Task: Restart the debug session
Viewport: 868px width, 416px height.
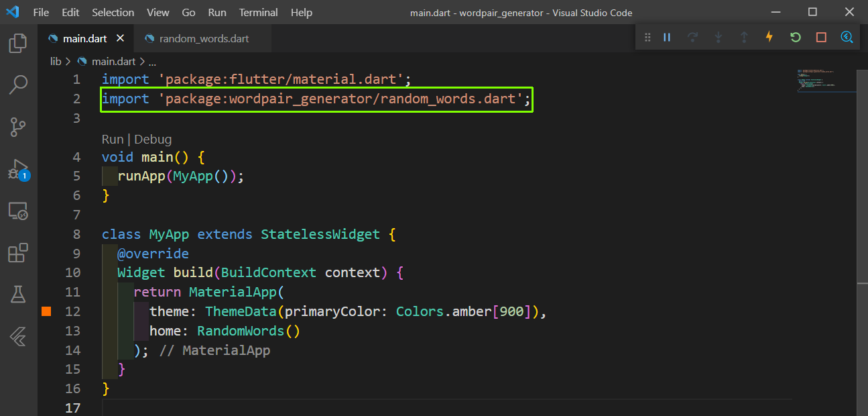Action: [x=796, y=38]
